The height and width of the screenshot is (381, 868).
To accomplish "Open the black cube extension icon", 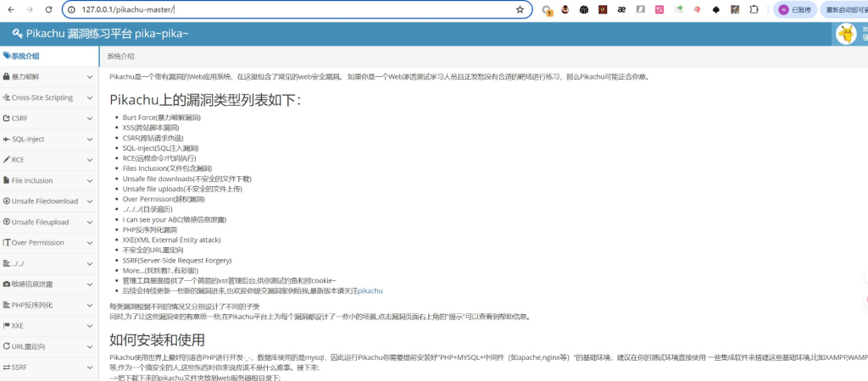I will [583, 9].
